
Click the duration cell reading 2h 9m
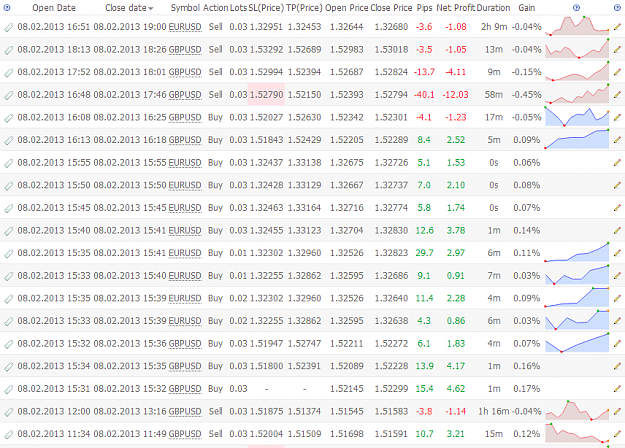tap(494, 27)
